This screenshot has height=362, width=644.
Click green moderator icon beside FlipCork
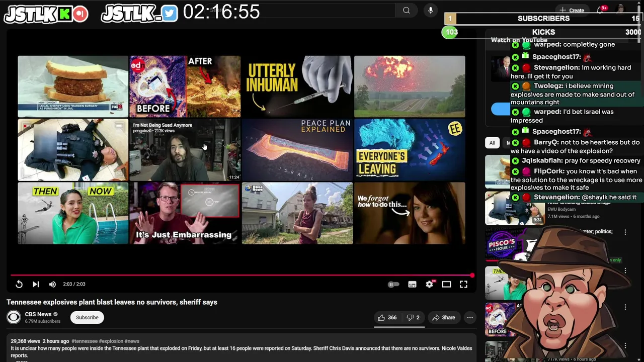click(x=515, y=171)
